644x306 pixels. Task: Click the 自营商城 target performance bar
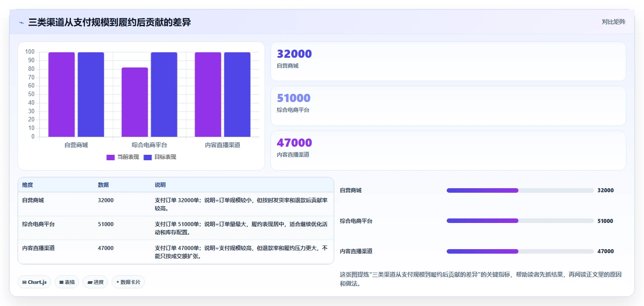(91, 94)
